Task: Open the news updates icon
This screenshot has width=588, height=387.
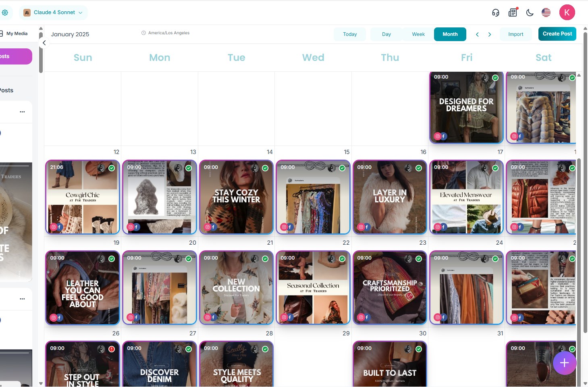Action: 513,12
